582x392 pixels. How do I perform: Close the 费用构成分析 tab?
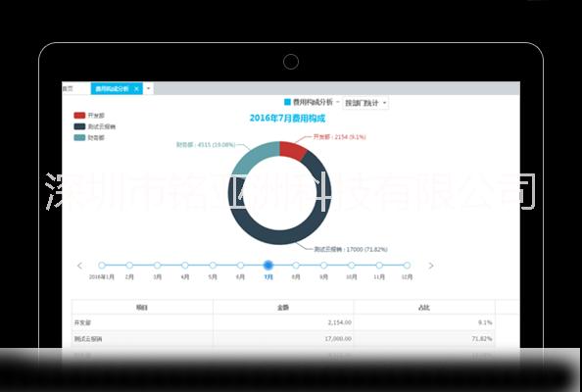pos(136,89)
